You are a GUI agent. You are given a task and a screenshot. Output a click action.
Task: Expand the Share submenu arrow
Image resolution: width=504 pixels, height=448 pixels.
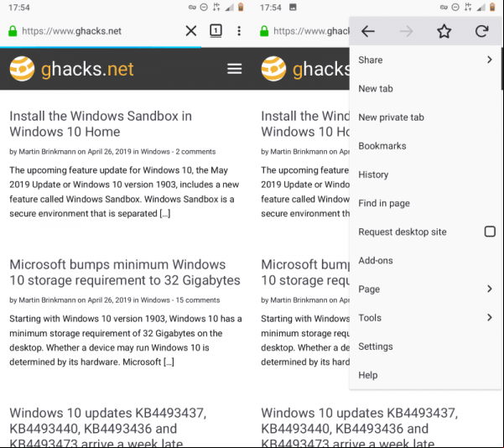(490, 60)
